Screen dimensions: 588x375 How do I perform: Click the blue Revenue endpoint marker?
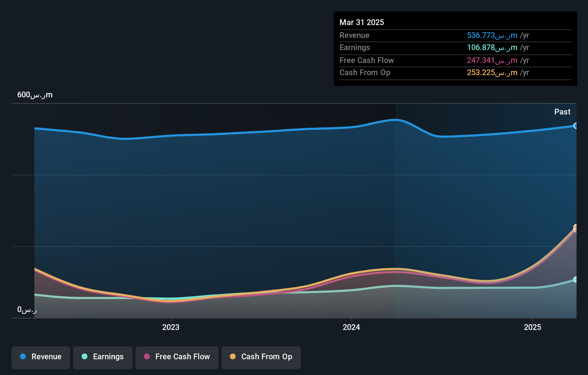click(x=575, y=126)
